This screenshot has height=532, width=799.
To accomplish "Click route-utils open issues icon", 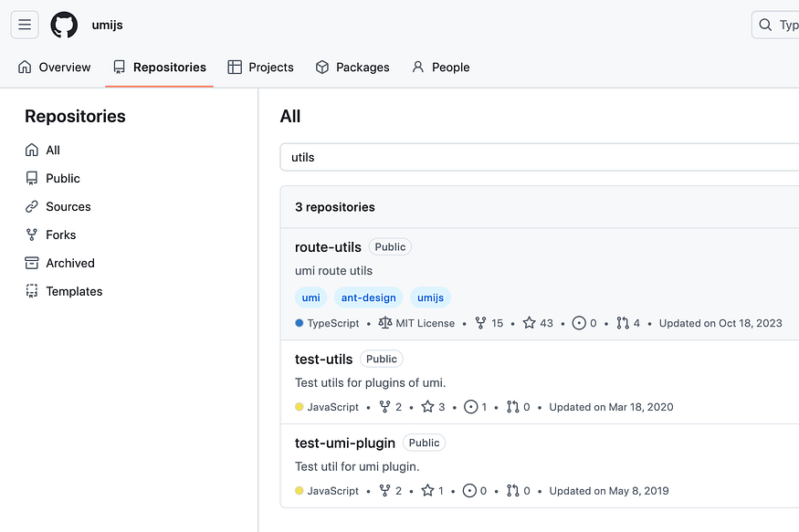I will (x=578, y=323).
